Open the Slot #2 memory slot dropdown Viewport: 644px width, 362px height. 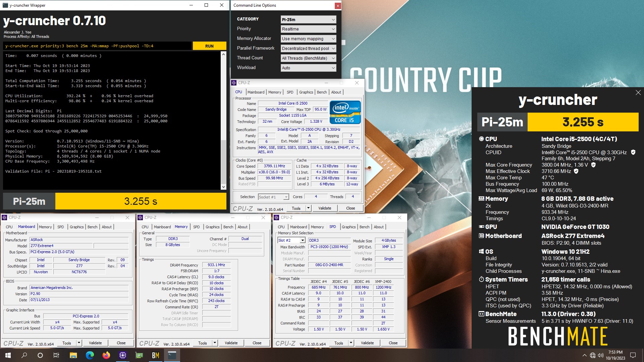coord(291,240)
